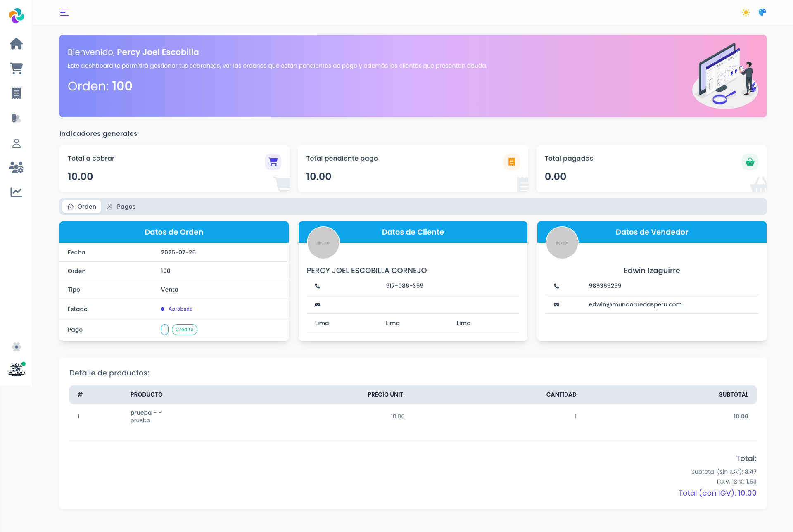Click the Crédito payment badge
Screen dimensions: 793x532
click(184, 330)
